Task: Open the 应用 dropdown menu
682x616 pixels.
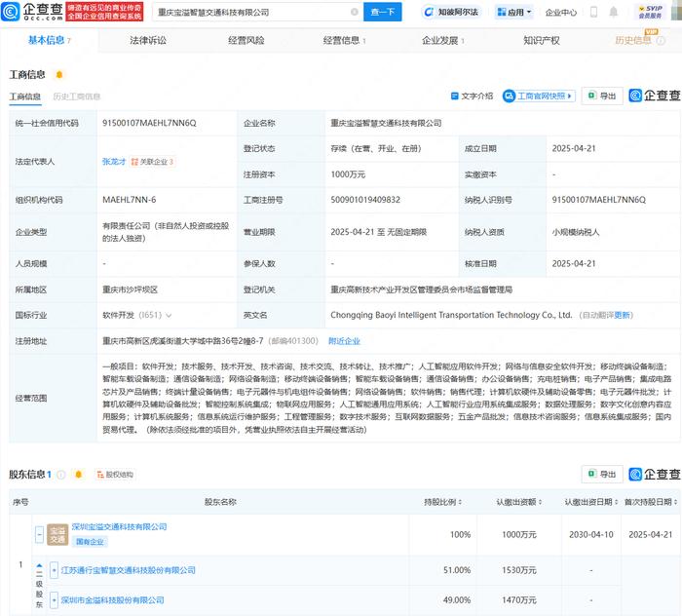Action: (x=514, y=12)
